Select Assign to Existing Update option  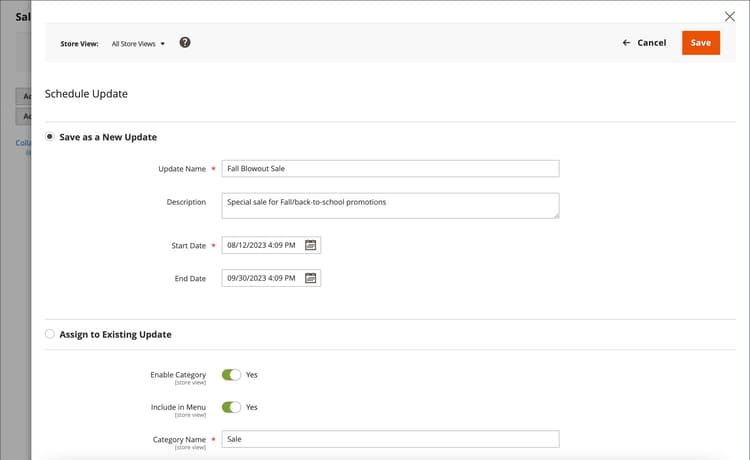[x=50, y=334]
